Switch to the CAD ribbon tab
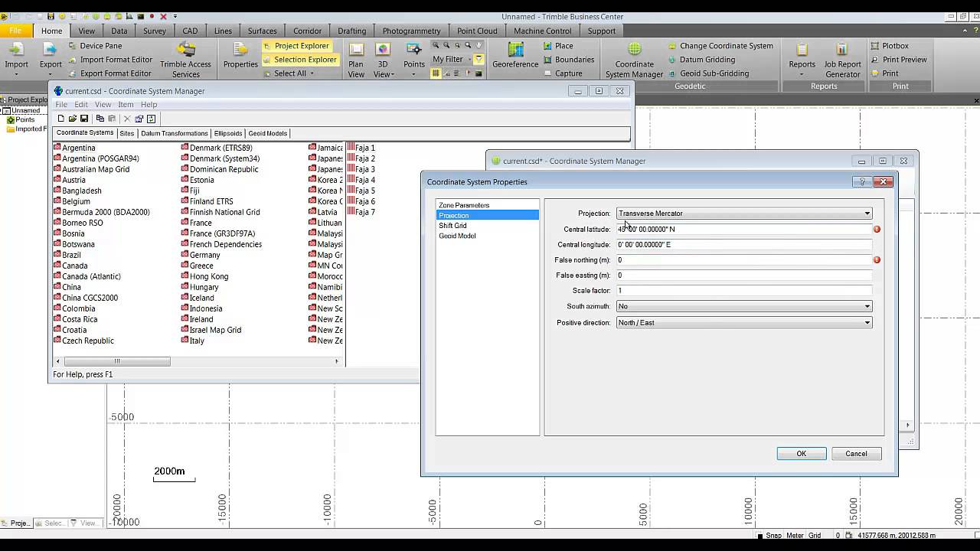Viewport: 980px width, 551px height. 190,31
